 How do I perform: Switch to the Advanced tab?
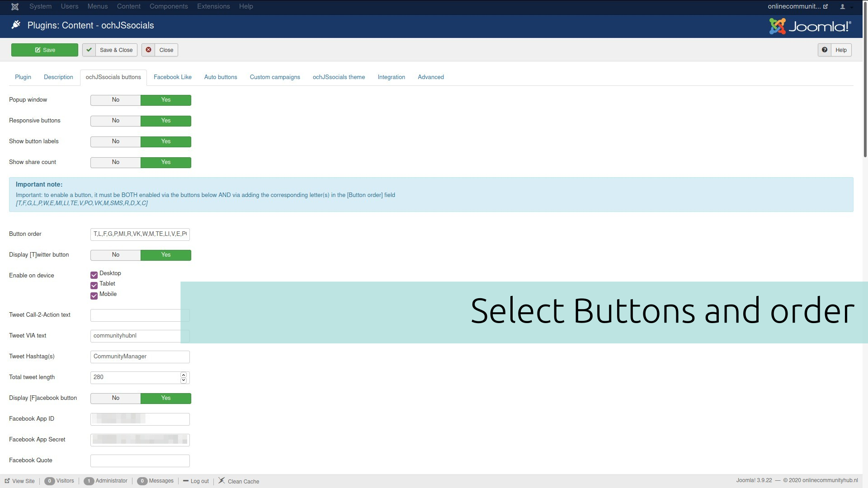click(431, 77)
